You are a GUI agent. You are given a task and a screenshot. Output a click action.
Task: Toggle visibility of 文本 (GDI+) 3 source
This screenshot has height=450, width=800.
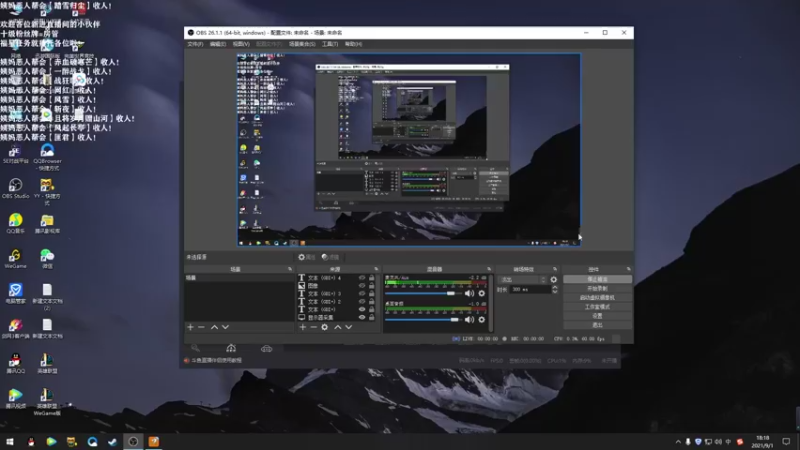362,294
